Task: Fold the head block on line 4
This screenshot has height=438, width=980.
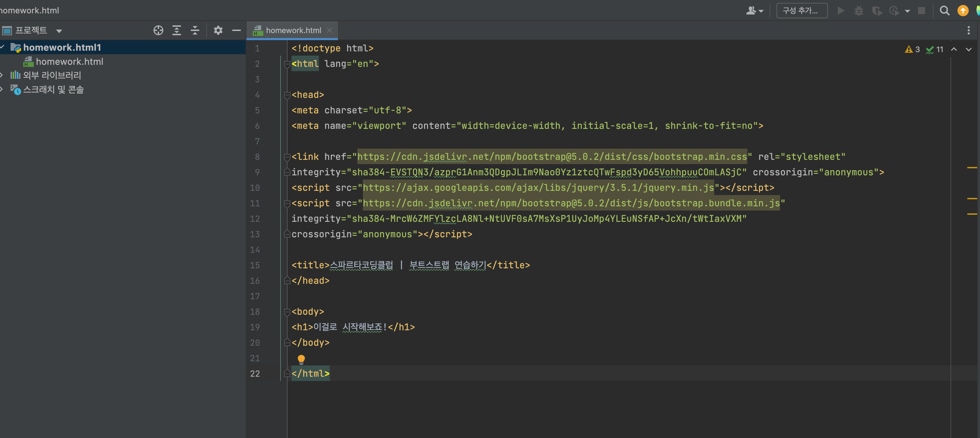Action: 287,95
